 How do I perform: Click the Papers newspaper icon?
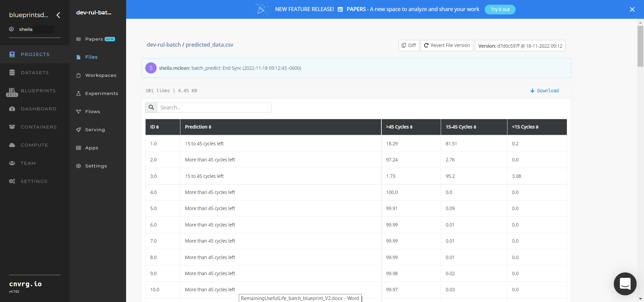tap(78, 39)
